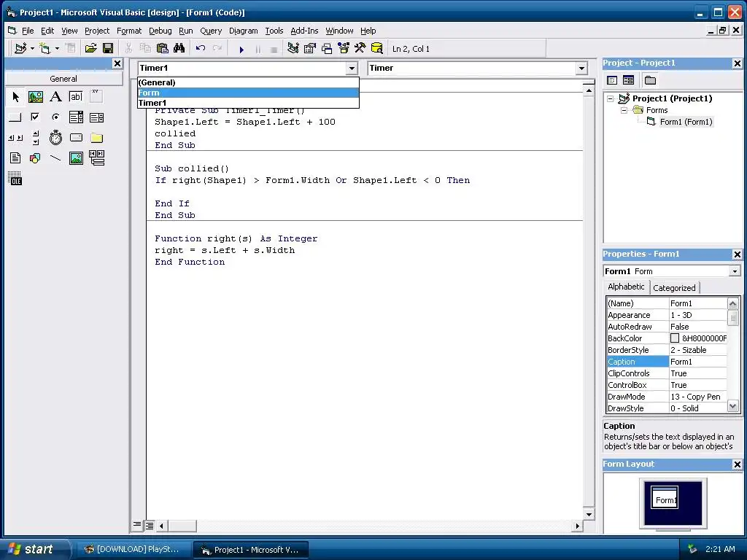The width and height of the screenshot is (747, 560).
Task: Select the TextBox control tool
Action: [x=76, y=97]
